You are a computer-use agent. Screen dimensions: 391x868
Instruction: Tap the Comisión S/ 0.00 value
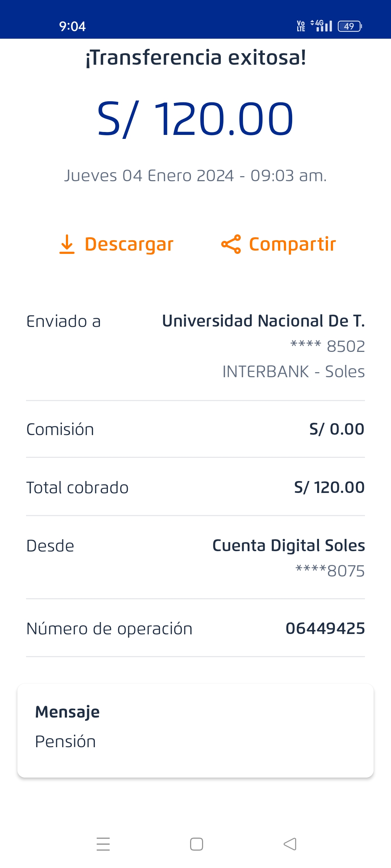click(x=337, y=429)
